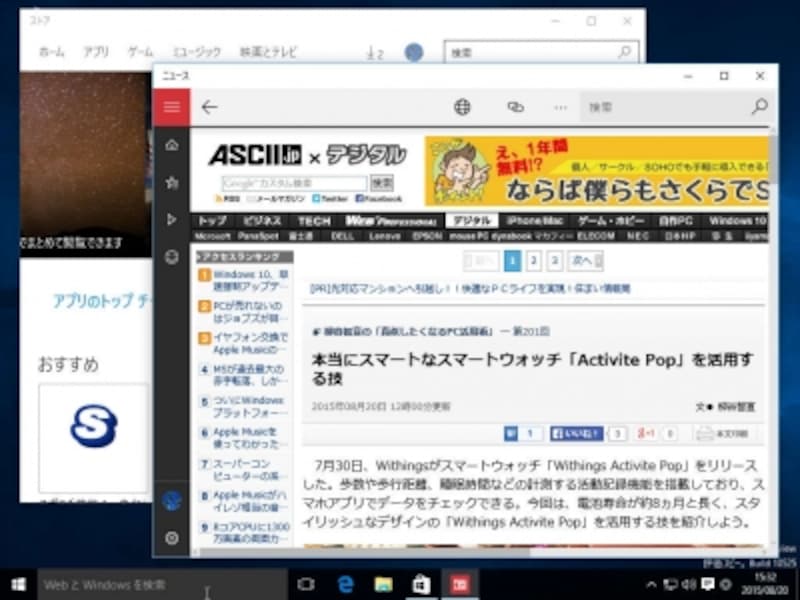Open the iPhone/Mac tab on ASCII site

[x=535, y=220]
